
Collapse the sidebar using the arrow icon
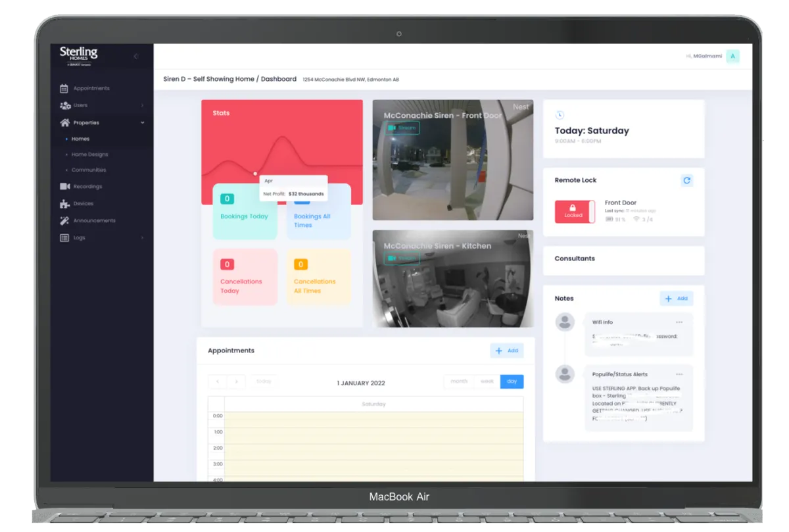click(135, 57)
